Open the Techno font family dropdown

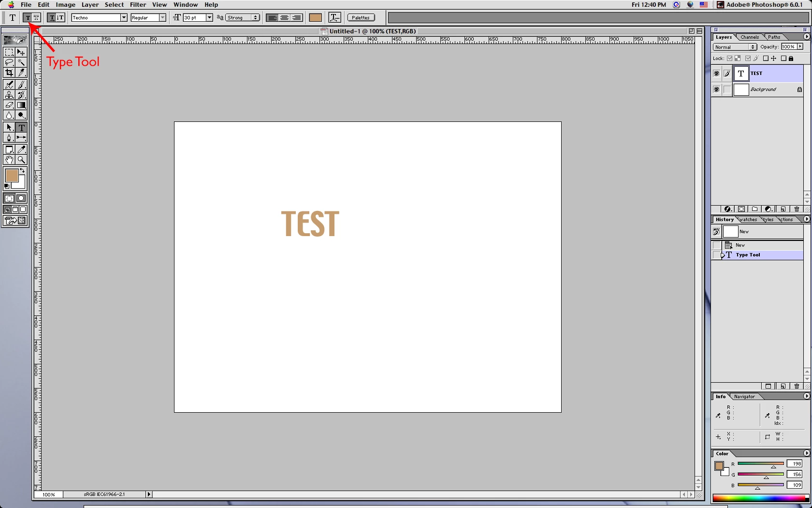pos(124,18)
